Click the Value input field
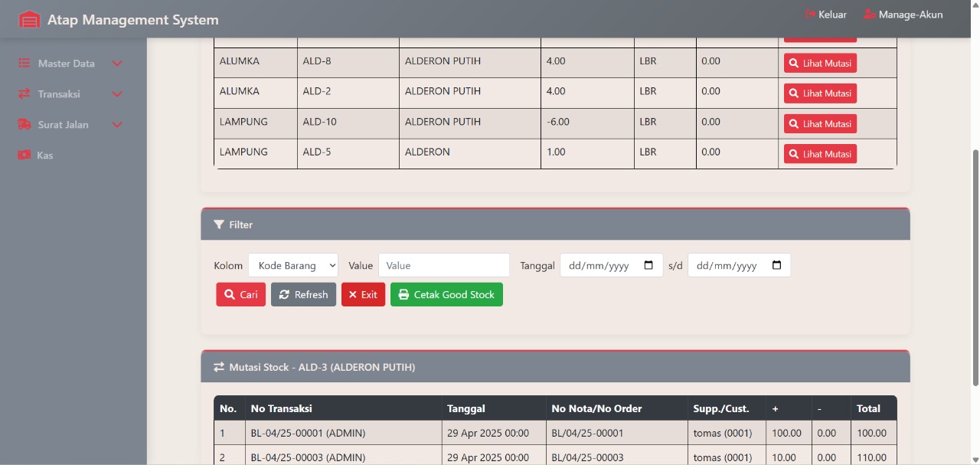 444,265
